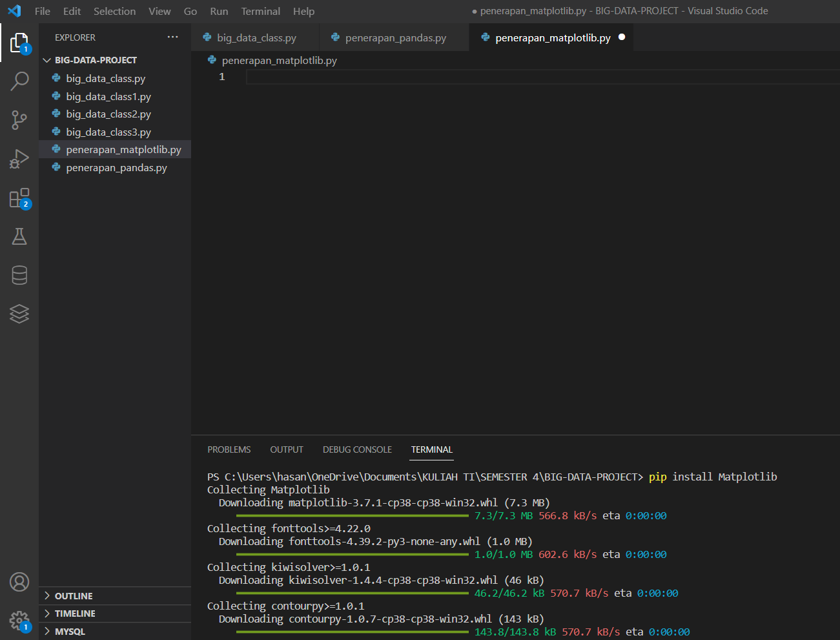Click Python icon on penerapan_matplotlib.py tab
840x640 pixels.
tap(486, 37)
